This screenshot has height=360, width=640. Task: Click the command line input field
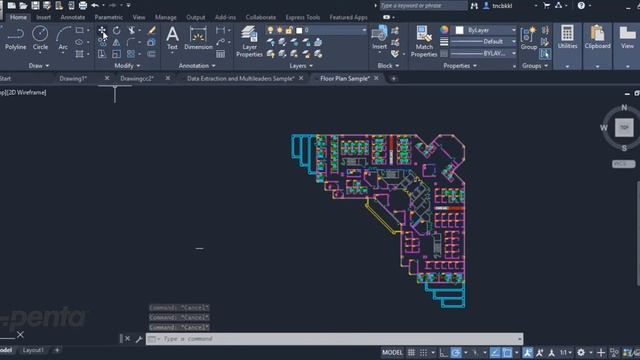tap(335, 339)
